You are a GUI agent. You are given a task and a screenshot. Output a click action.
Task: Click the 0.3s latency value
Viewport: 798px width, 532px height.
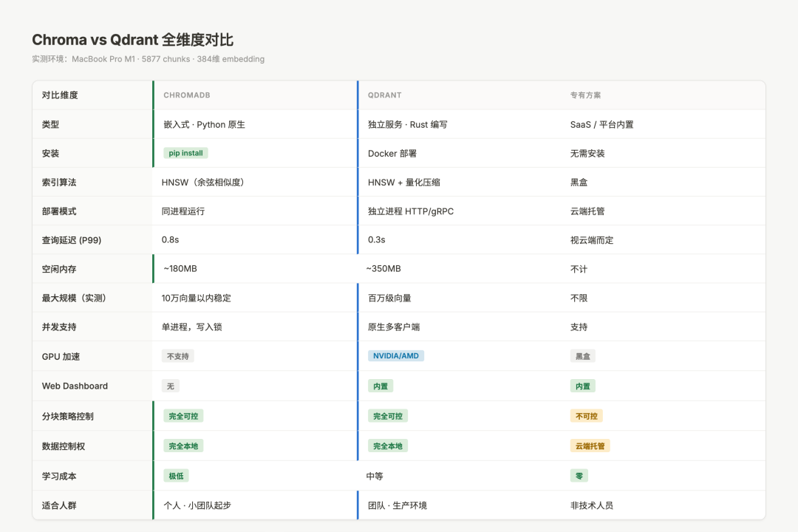[x=377, y=240]
